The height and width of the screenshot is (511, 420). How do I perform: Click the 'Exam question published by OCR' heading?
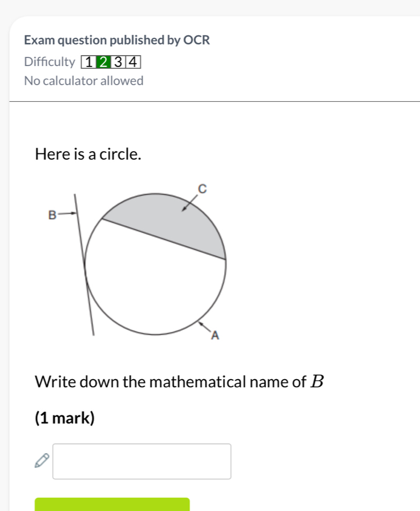click(x=117, y=40)
